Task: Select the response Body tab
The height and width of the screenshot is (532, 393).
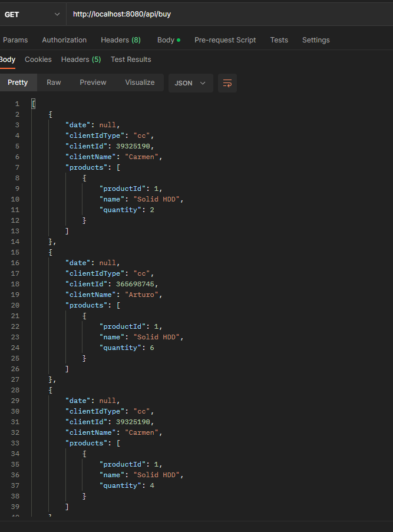Action: point(8,60)
